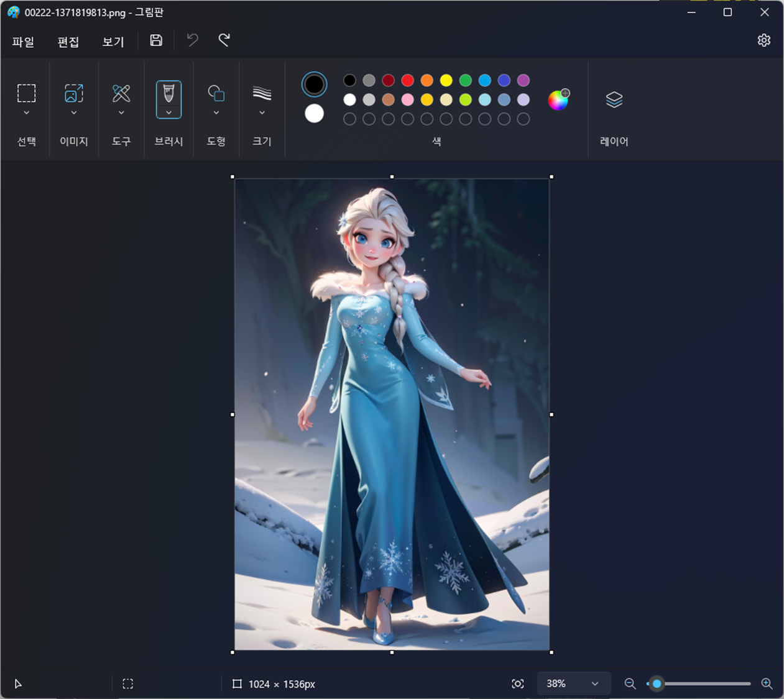The height and width of the screenshot is (699, 784).
Task: Open the shapes tool
Action: (216, 93)
